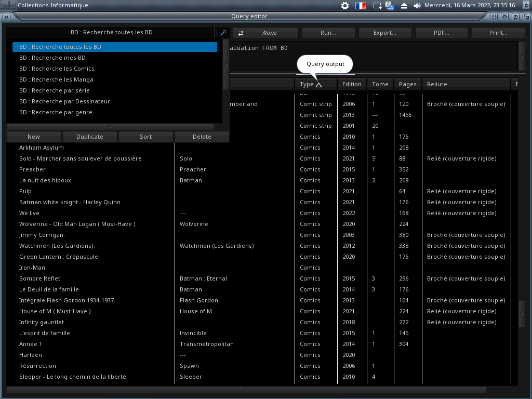Click the magnifier icon beside the query chooser
Screen dimensions: 532x399
tap(223, 33)
